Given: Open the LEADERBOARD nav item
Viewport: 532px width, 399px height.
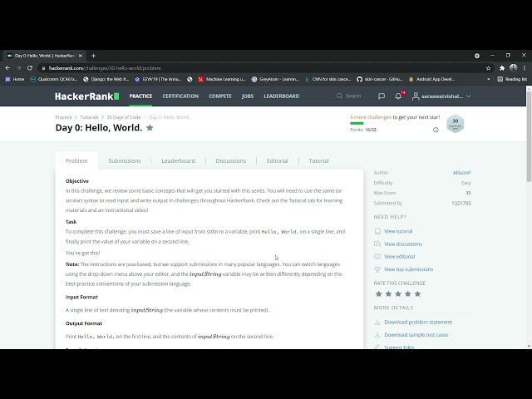Looking at the screenshot, I should pyautogui.click(x=282, y=96).
